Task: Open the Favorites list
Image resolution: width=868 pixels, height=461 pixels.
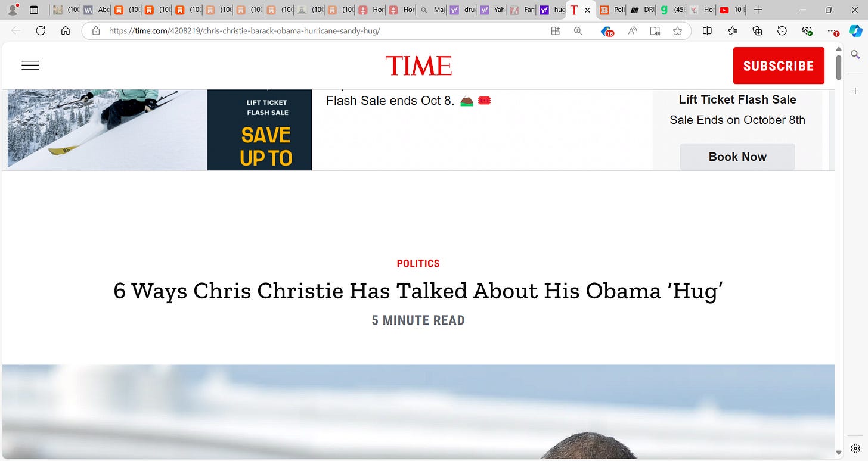Action: (x=732, y=31)
